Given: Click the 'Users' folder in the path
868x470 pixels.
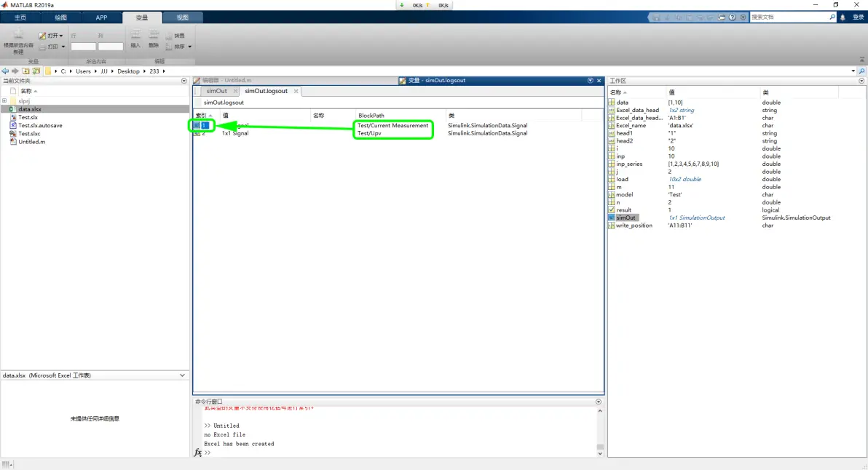Looking at the screenshot, I should pyautogui.click(x=83, y=71).
